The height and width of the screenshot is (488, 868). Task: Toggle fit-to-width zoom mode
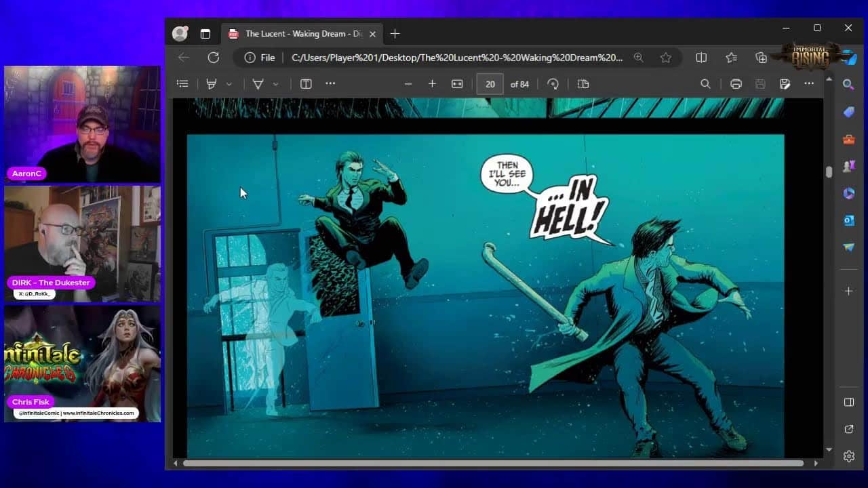(x=456, y=83)
